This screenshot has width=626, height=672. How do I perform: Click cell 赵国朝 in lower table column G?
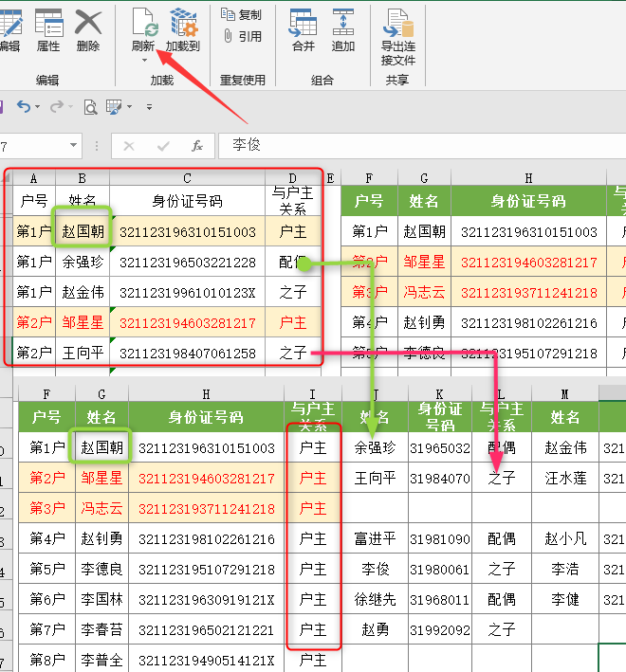(x=101, y=447)
